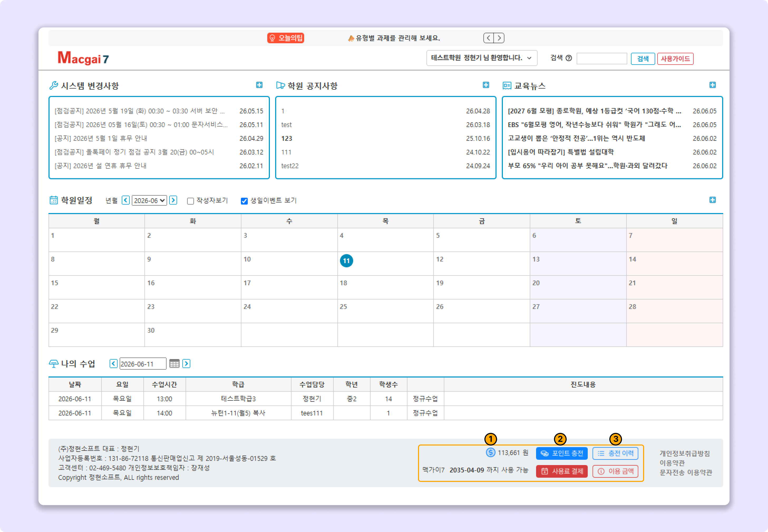Screen dimensions: 768x532
Task: Click the 수업담당 column header
Action: [x=312, y=384]
